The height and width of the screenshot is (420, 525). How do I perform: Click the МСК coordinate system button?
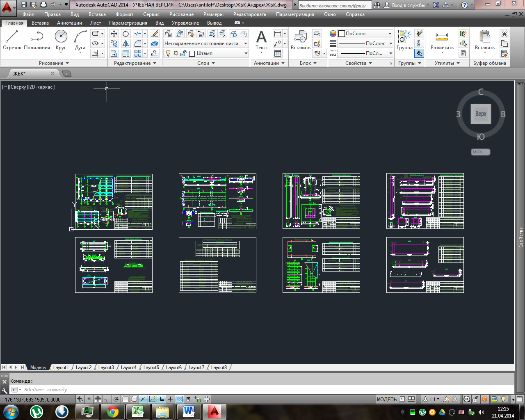click(x=480, y=152)
